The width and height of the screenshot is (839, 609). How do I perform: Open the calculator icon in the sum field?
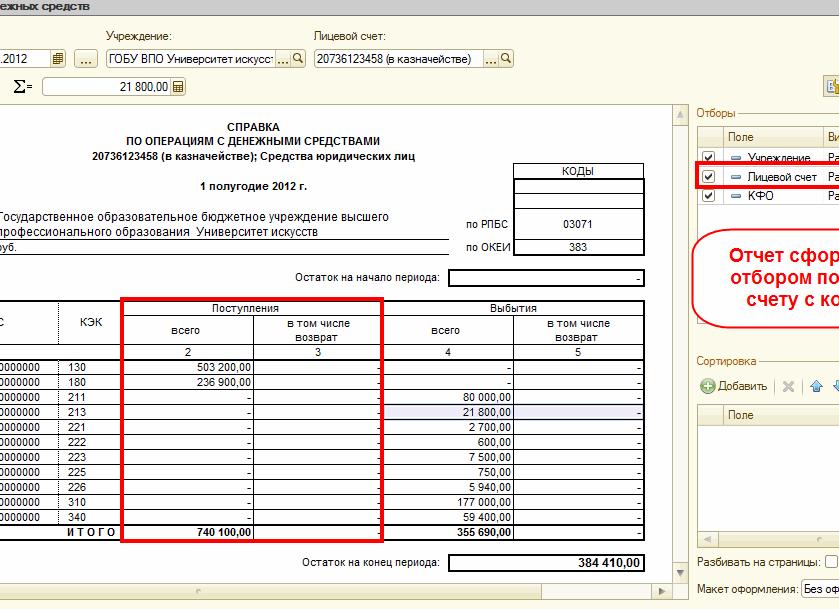point(178,87)
